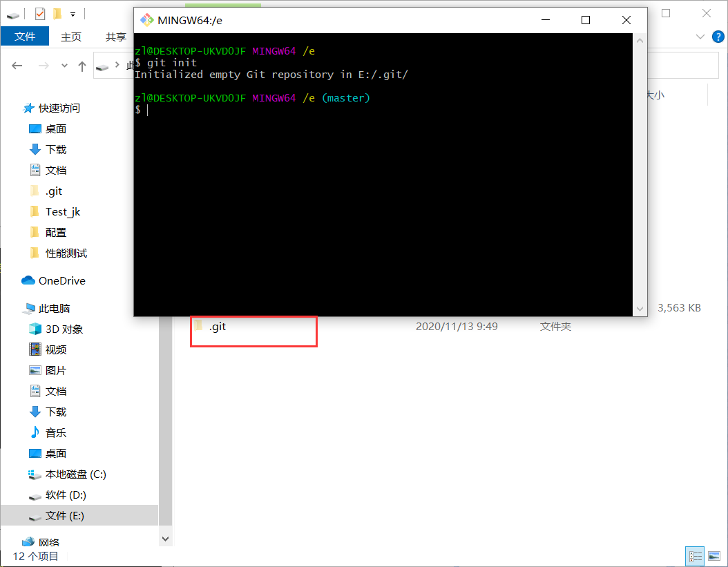Open 文档 under quick access
Viewport: 728px width, 567px height.
56,171
